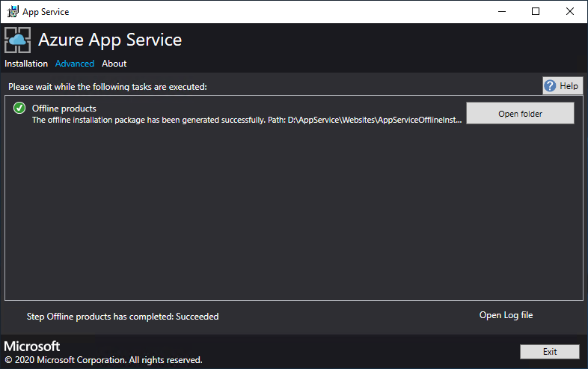
Task: Switch to the Installation tab
Action: [x=26, y=64]
